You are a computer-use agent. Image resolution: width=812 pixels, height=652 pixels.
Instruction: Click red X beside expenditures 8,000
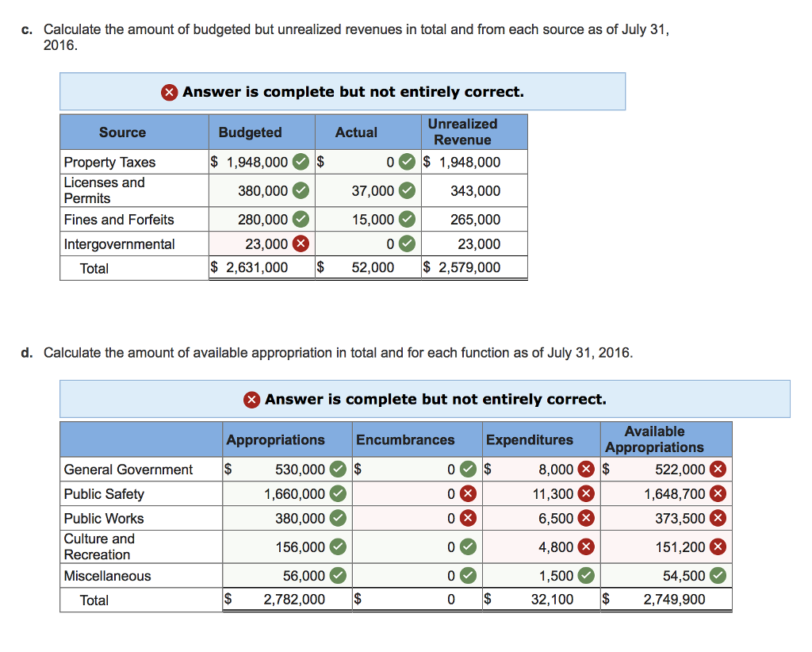click(x=586, y=470)
